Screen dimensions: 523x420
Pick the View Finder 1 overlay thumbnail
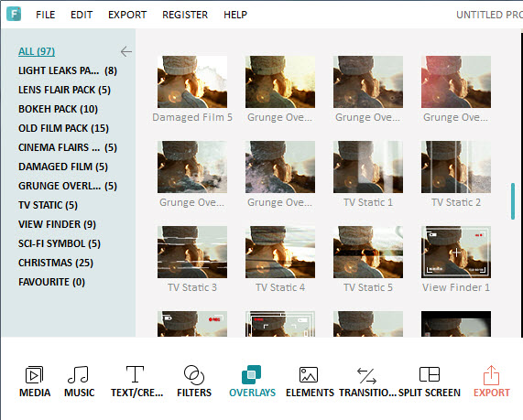point(456,252)
